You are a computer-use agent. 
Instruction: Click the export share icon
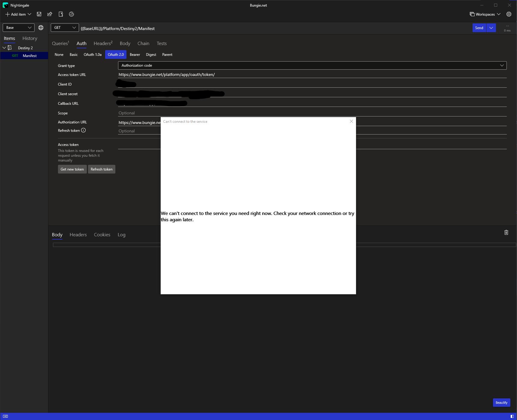click(x=50, y=14)
